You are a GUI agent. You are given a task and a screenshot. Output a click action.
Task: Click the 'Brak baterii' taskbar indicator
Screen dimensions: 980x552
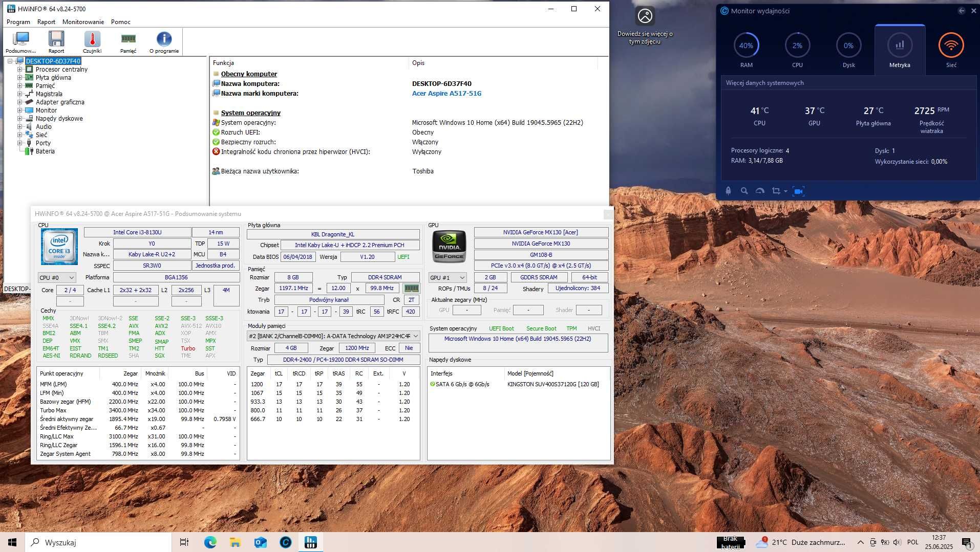(x=731, y=542)
